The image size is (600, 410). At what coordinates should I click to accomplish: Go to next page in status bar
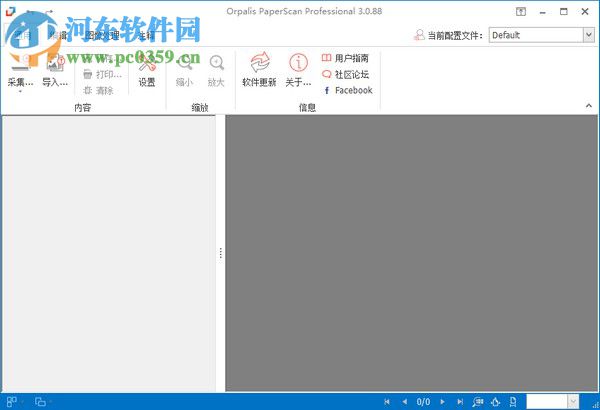coord(442,402)
